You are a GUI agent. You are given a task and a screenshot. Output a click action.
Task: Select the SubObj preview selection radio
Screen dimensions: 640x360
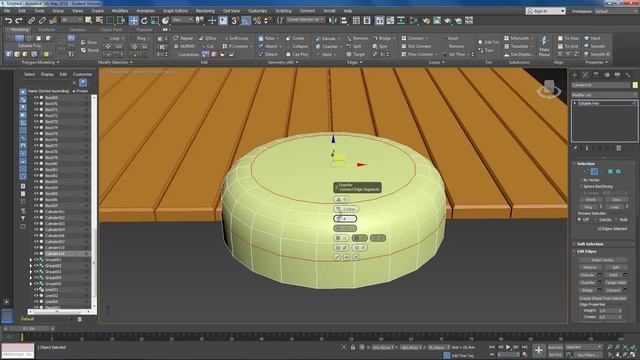point(596,220)
